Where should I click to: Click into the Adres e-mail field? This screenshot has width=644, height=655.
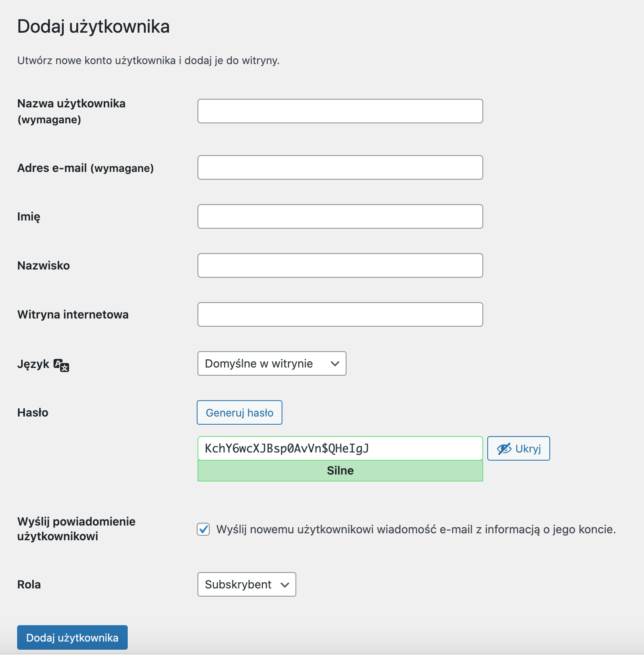click(x=340, y=167)
